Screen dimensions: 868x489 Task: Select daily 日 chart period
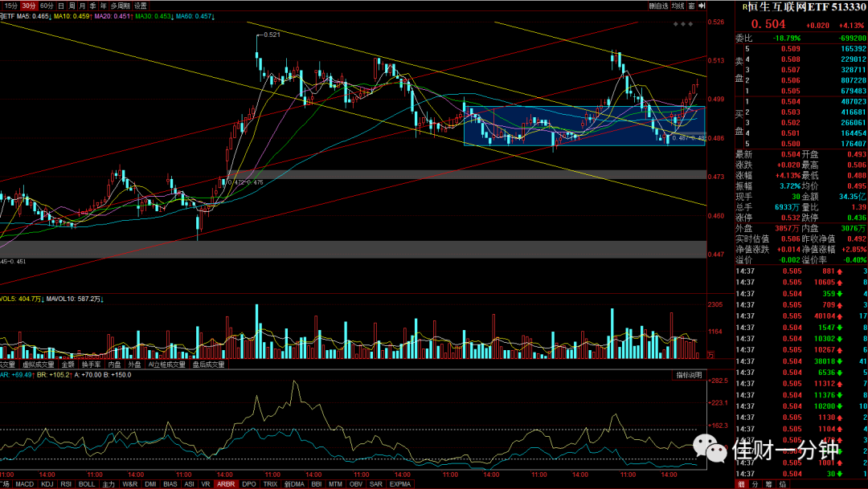[61, 6]
